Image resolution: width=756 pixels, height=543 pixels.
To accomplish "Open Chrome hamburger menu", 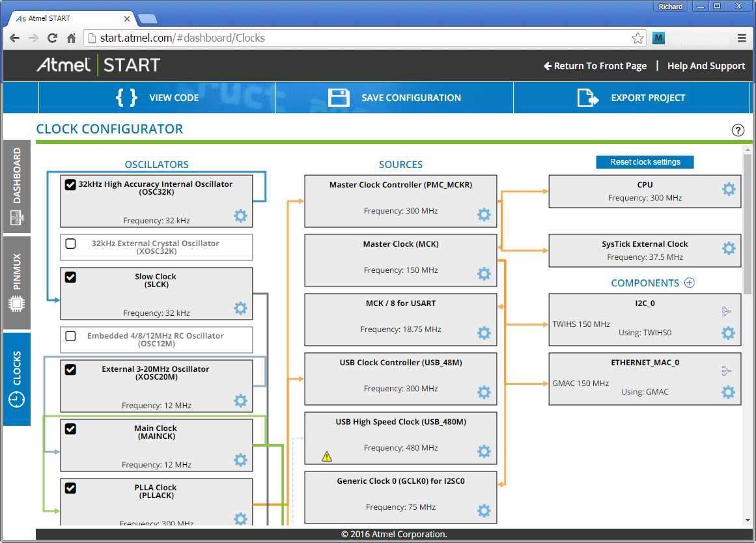I will (x=742, y=38).
